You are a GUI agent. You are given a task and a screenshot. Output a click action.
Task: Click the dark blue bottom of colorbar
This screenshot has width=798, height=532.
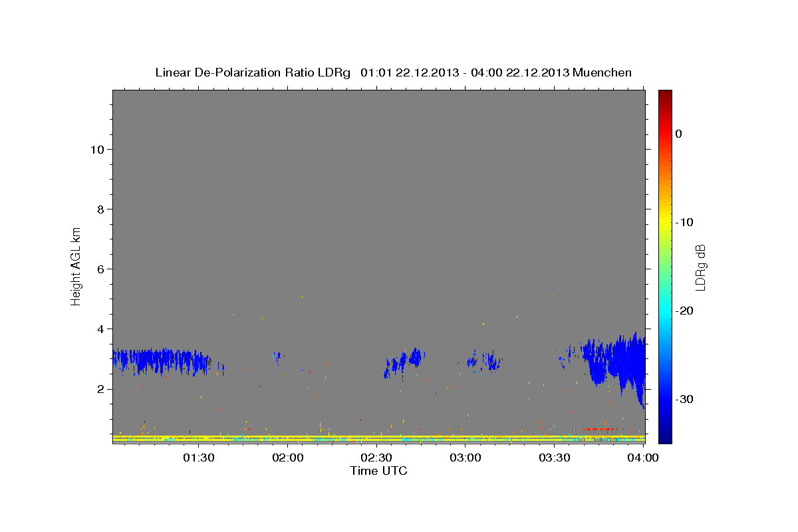665,438
